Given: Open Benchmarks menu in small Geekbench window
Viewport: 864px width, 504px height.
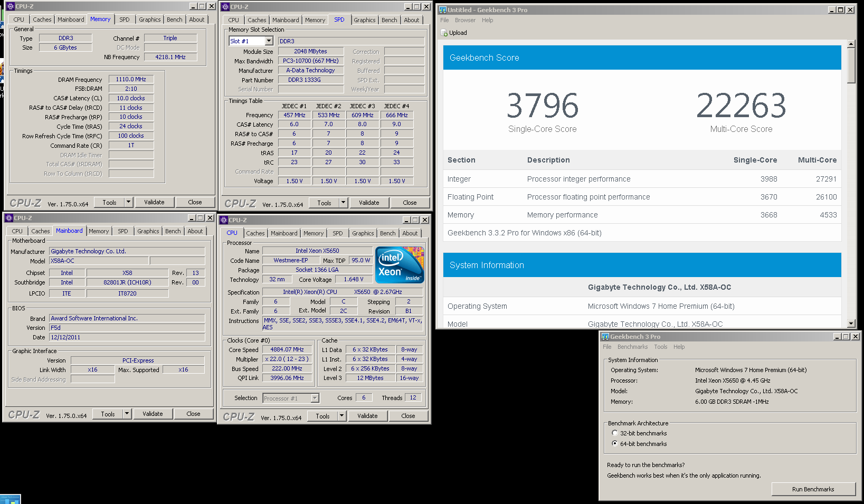Looking at the screenshot, I should (632, 347).
